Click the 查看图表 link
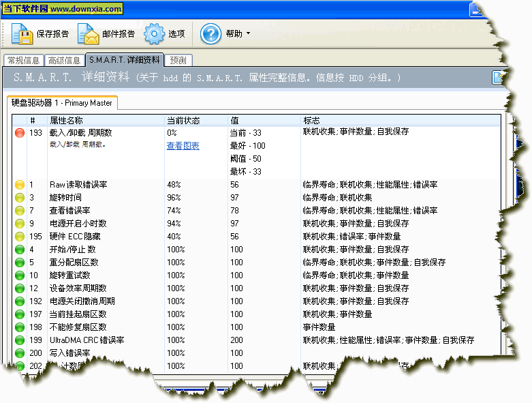Viewport: 532px width, 403px height. 183,146
